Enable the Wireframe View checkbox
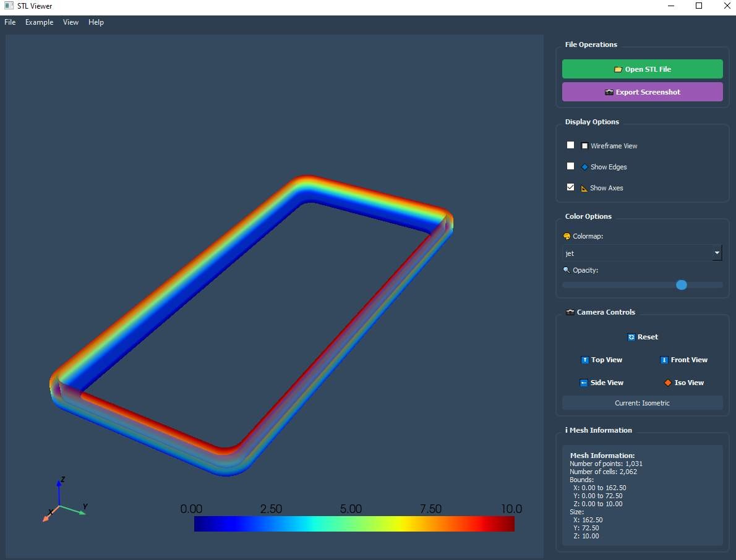Image resolution: width=736 pixels, height=560 pixels. (571, 145)
